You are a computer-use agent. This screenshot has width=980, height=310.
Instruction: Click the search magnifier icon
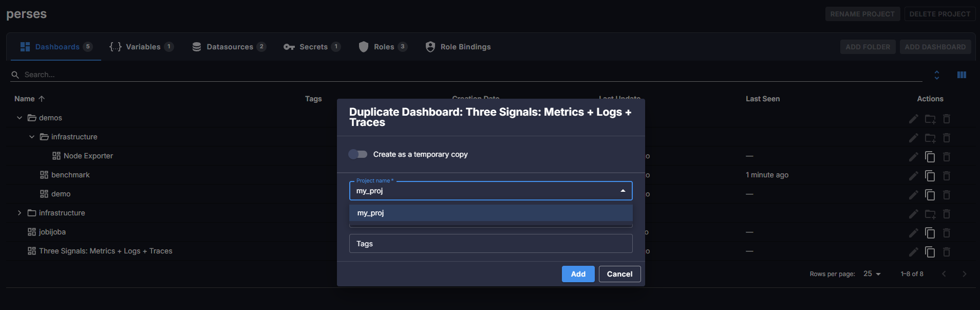(x=15, y=75)
